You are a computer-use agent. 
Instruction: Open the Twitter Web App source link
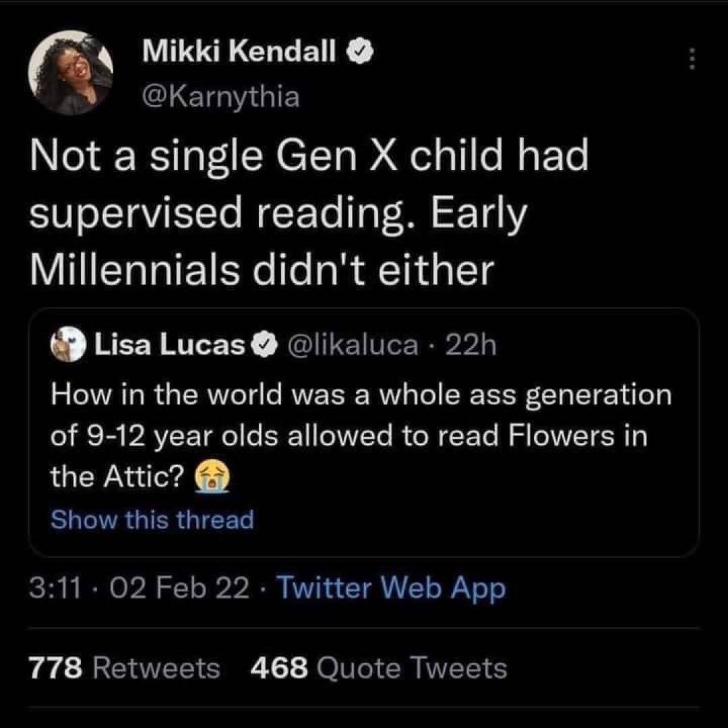(x=391, y=589)
